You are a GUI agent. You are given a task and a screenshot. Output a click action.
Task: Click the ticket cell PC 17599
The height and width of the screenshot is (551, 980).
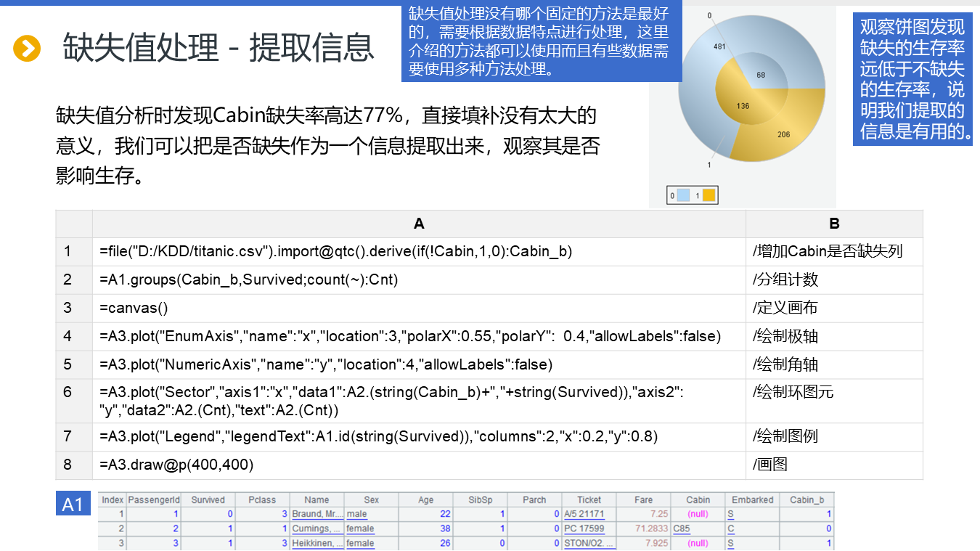589,528
